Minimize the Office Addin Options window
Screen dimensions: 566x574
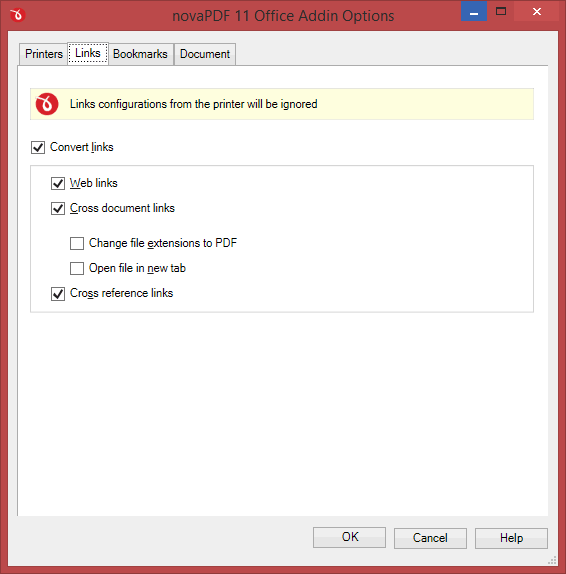474,11
